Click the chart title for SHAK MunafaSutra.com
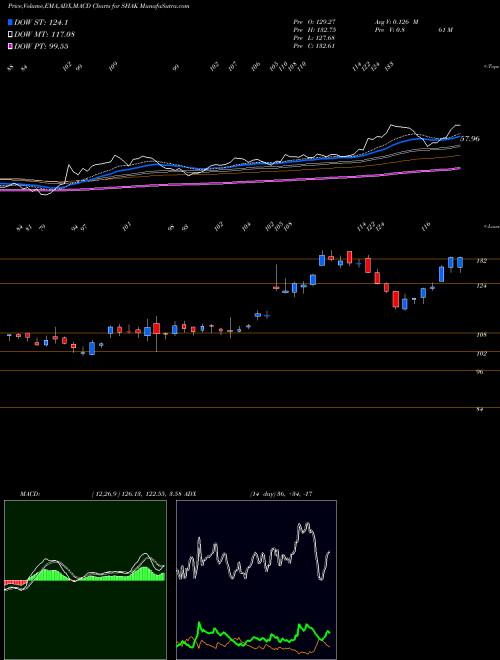500x660 pixels. pos(98,6)
